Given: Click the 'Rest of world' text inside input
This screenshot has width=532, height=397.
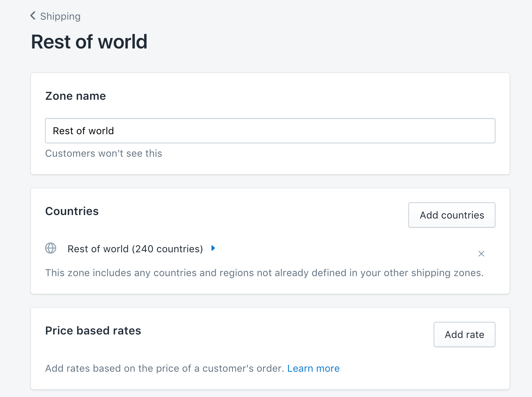Looking at the screenshot, I should coord(83,131).
